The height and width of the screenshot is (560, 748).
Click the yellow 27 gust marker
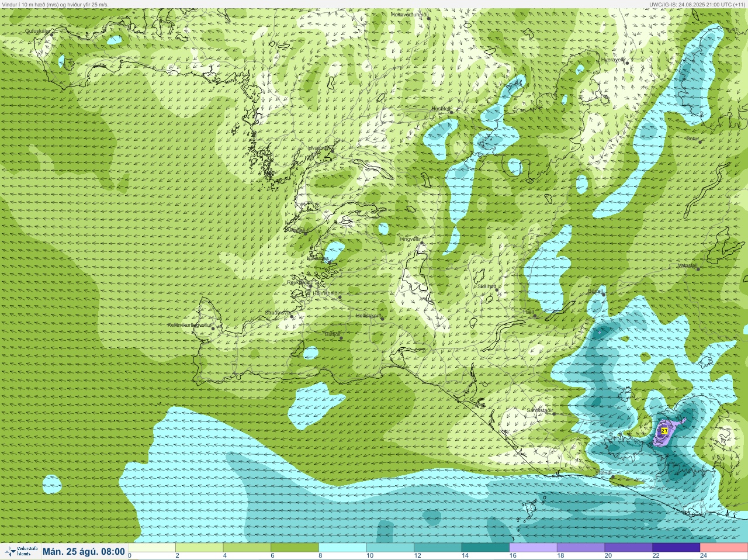664,431
